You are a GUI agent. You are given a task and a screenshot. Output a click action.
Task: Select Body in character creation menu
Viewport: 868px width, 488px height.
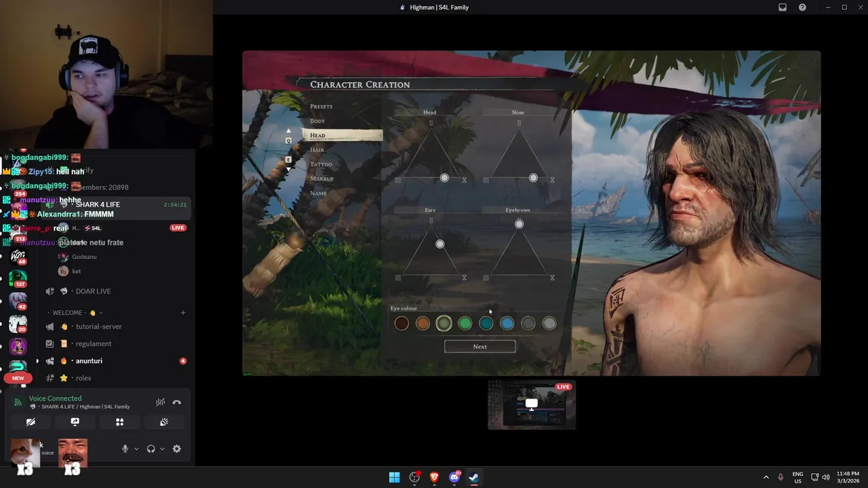317,121
